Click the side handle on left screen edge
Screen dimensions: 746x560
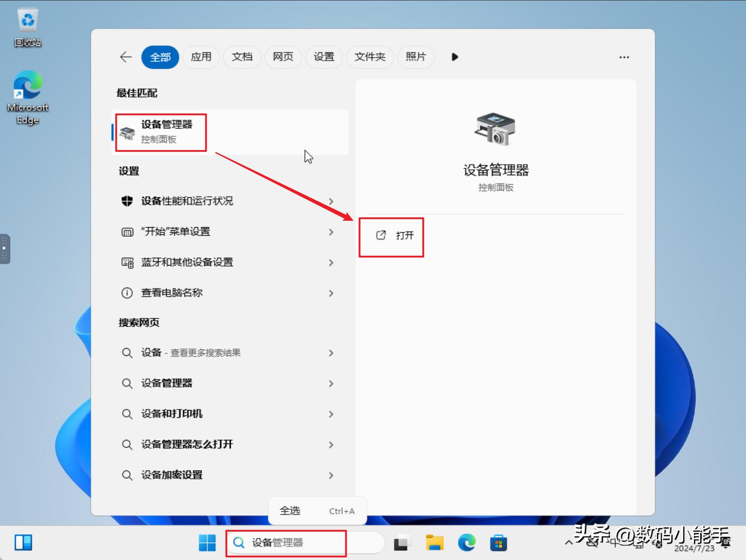(5, 249)
